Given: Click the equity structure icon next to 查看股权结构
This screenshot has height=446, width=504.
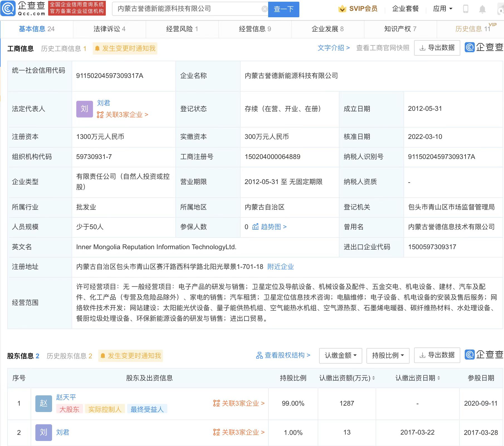Looking at the screenshot, I should click(x=259, y=355).
